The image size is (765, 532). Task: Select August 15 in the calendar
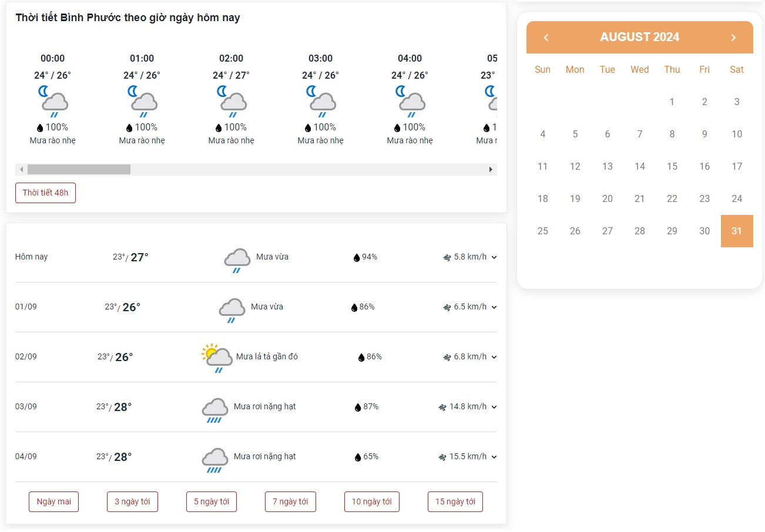coord(672,166)
